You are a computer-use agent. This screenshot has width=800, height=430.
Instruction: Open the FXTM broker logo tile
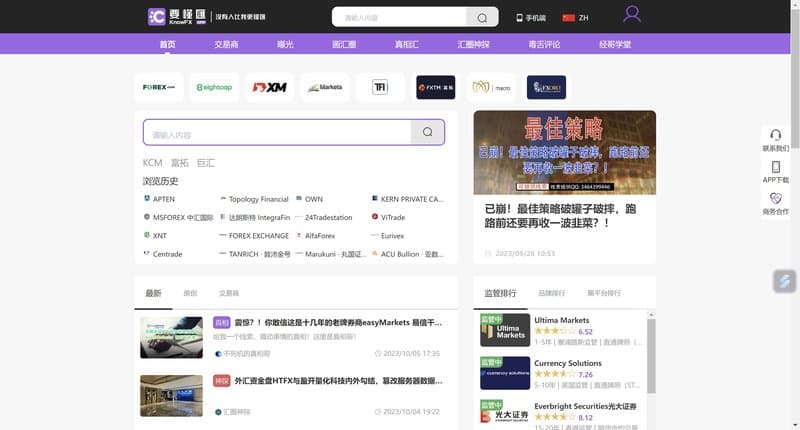436,87
